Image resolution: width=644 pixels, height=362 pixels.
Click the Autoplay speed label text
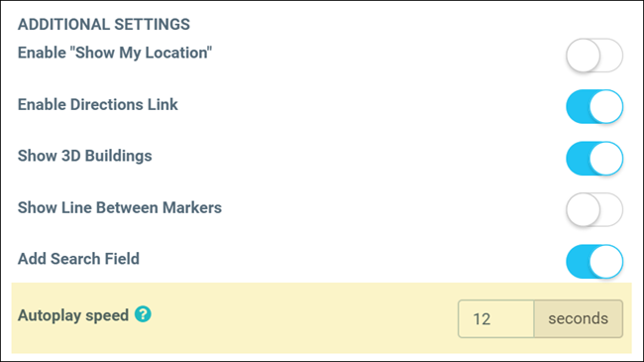click(x=73, y=315)
